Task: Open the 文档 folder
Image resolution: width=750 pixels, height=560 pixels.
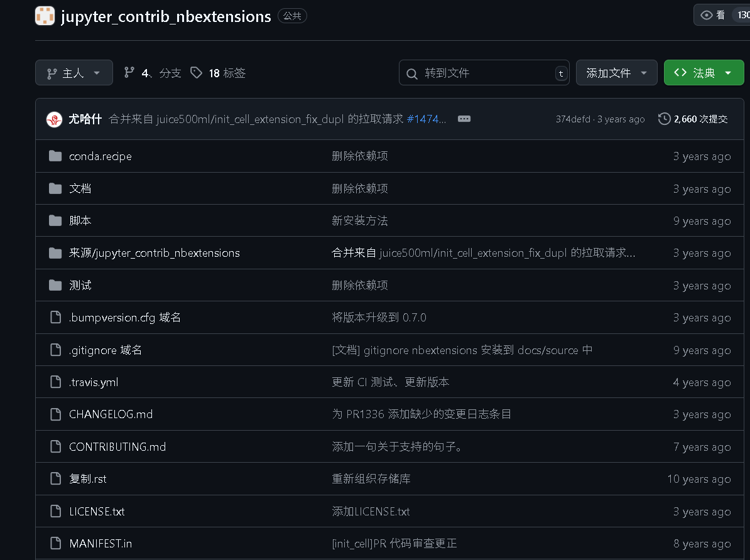Action: pos(80,188)
